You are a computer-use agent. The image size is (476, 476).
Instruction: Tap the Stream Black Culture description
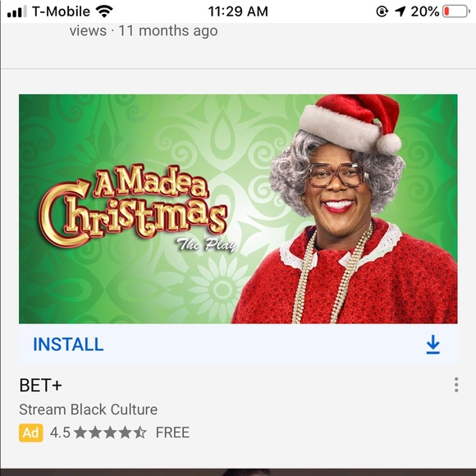click(x=89, y=410)
